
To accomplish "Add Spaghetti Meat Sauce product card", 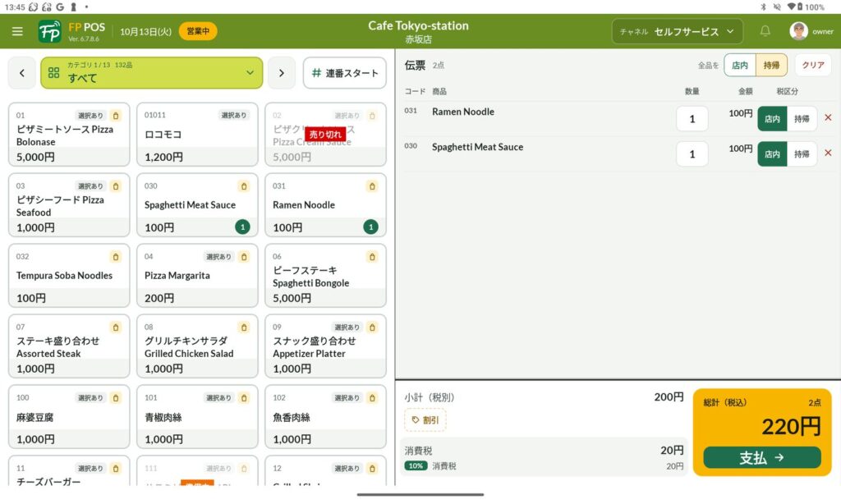I will point(197,205).
